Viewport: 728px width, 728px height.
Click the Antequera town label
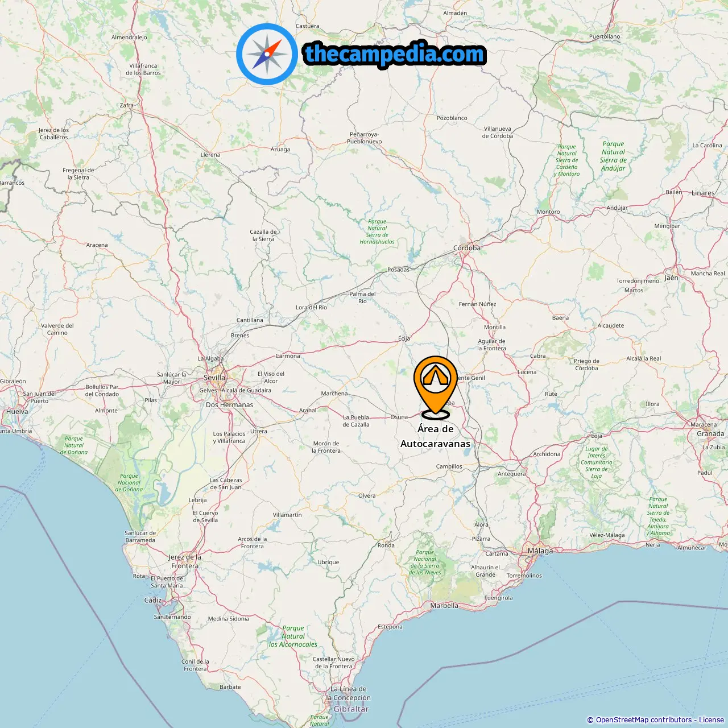(x=512, y=474)
